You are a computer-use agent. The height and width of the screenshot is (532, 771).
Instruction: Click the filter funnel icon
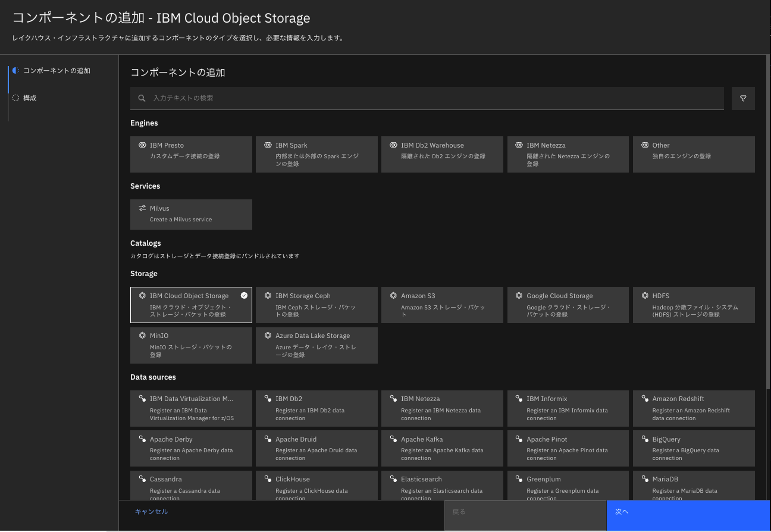(x=743, y=98)
